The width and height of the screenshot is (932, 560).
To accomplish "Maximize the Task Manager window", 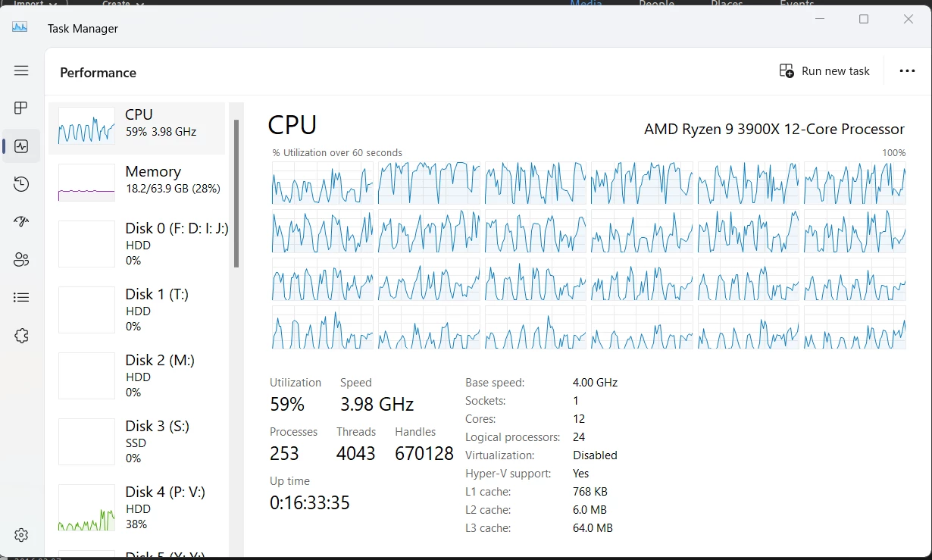I will tap(864, 19).
